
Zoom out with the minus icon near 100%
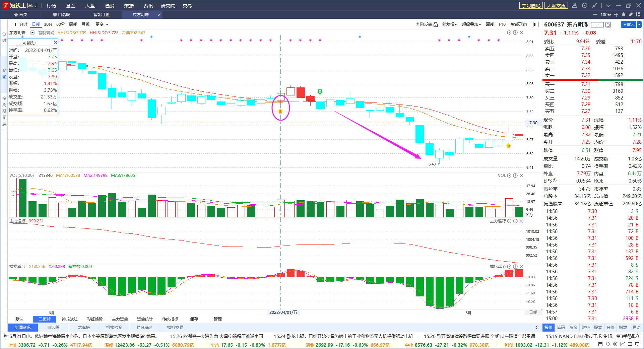[x=595, y=15]
